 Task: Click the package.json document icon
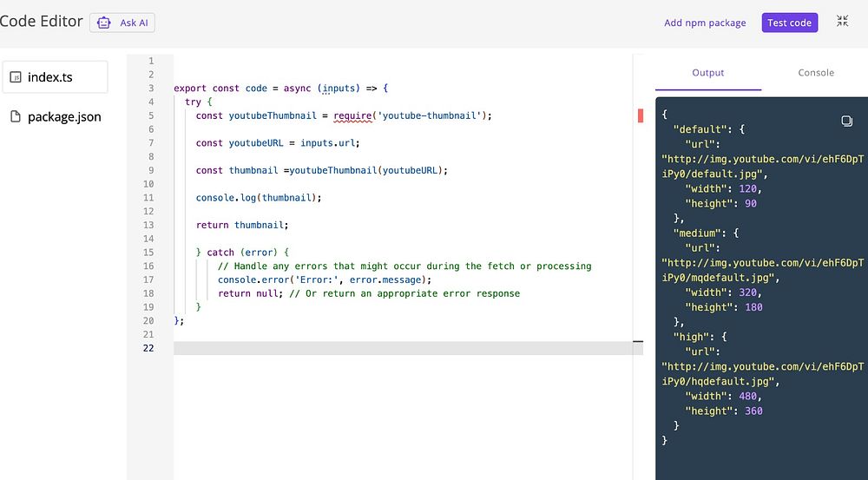[16, 116]
